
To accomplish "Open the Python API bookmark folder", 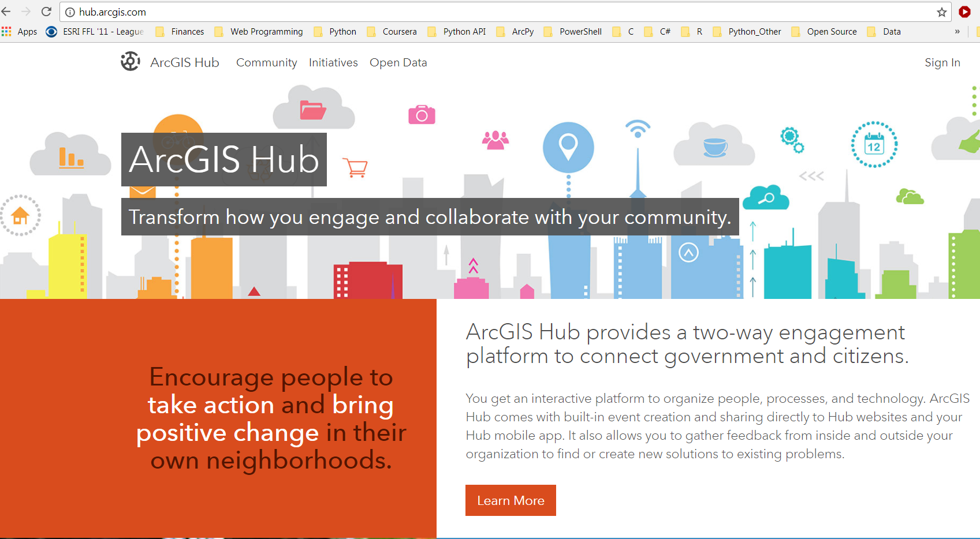I will click(x=457, y=32).
